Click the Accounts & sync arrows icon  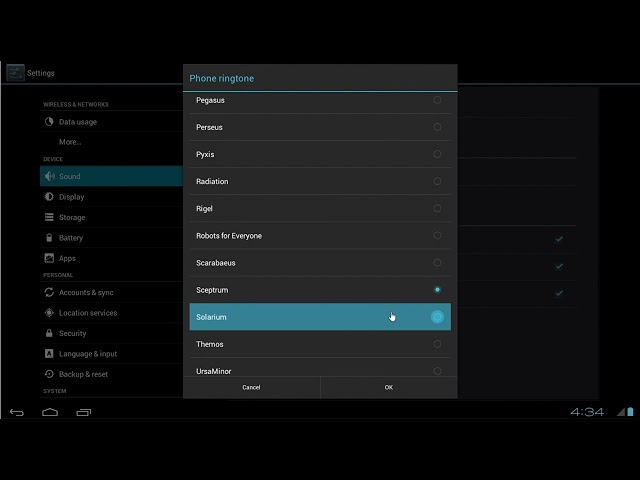click(x=49, y=292)
